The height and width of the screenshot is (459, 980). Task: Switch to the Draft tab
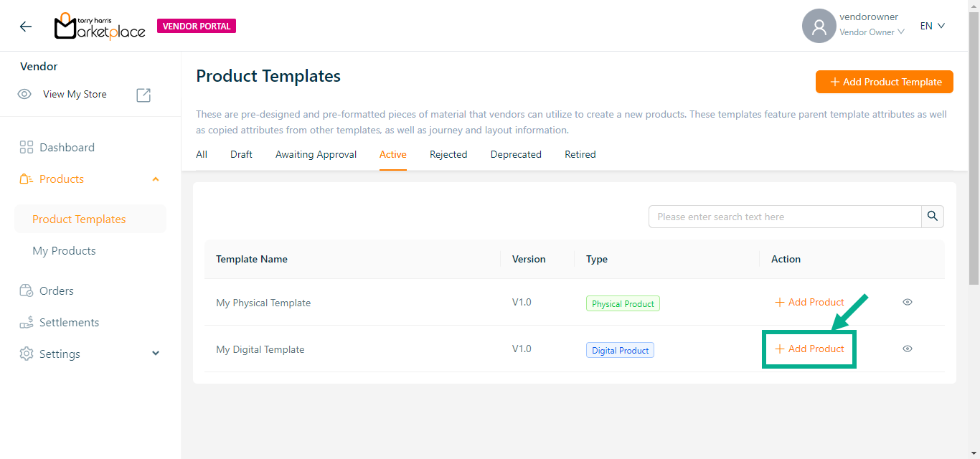(241, 155)
